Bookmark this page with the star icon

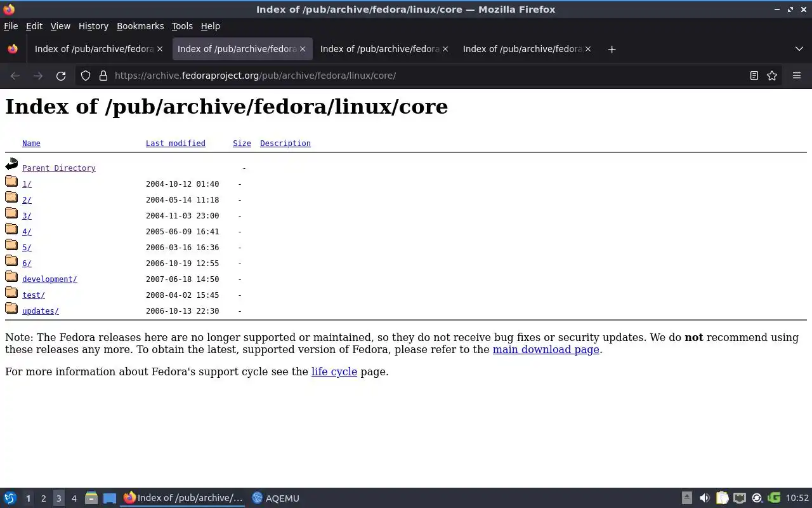click(772, 76)
